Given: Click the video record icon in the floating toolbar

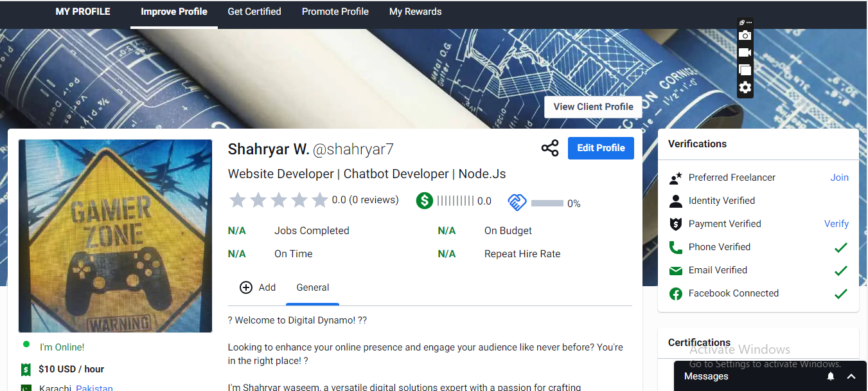Looking at the screenshot, I should pyautogui.click(x=745, y=53).
